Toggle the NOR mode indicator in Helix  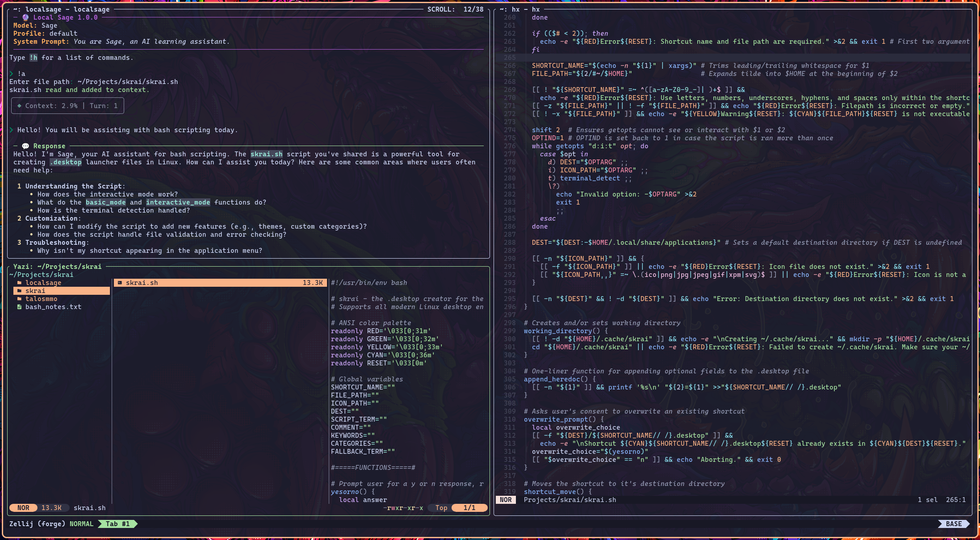[x=506, y=500]
